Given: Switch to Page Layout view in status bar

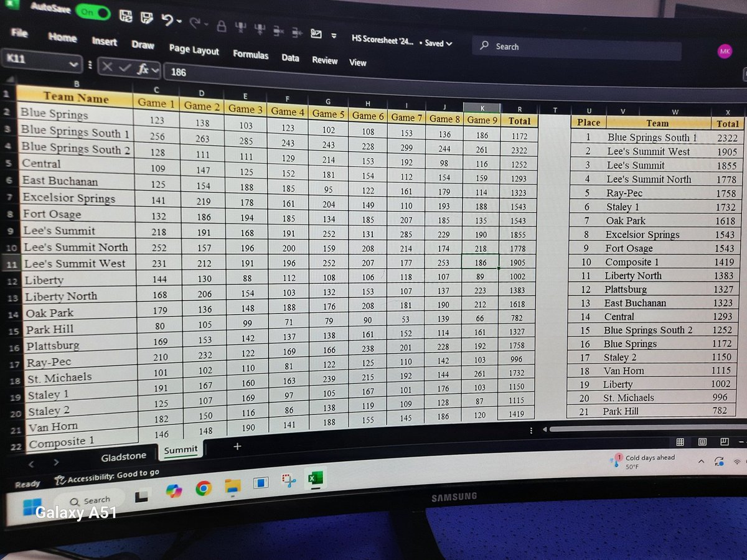Looking at the screenshot, I should point(702,442).
